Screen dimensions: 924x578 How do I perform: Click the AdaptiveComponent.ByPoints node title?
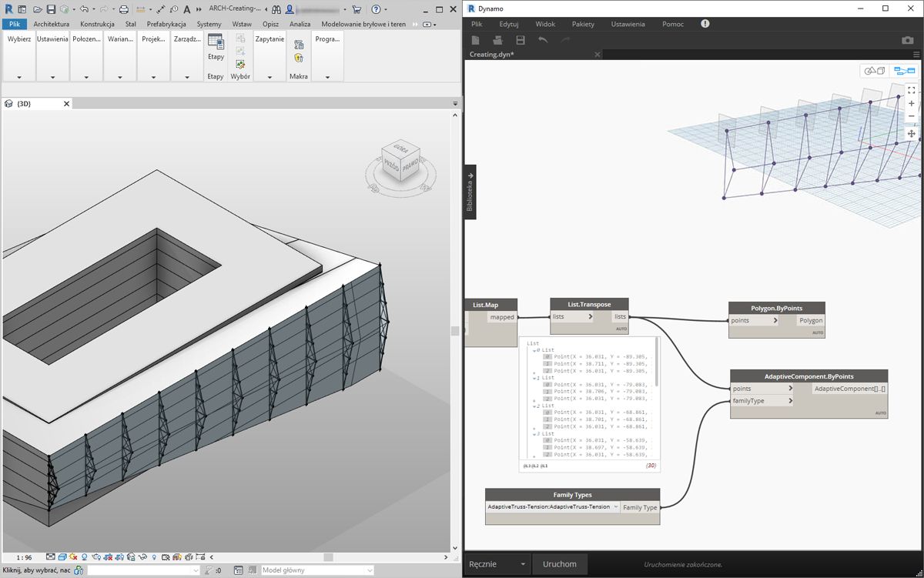pos(808,376)
